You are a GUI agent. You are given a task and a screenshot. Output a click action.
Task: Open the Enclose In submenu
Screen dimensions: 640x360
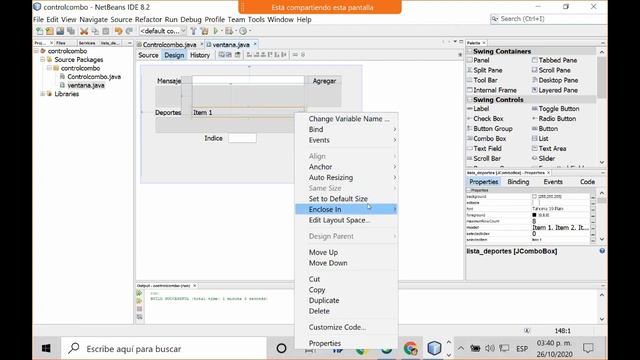pyautogui.click(x=346, y=209)
